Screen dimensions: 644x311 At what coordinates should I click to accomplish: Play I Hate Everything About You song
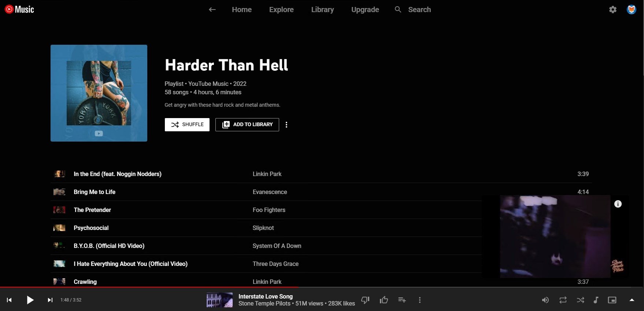pos(131,264)
